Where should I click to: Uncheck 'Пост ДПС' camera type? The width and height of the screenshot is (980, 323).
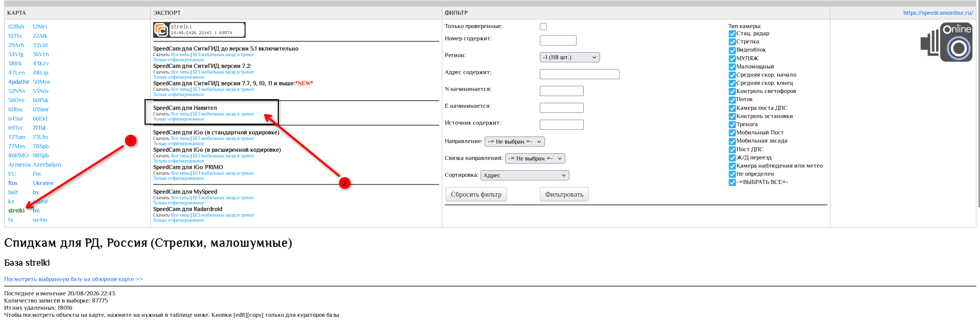(x=732, y=150)
